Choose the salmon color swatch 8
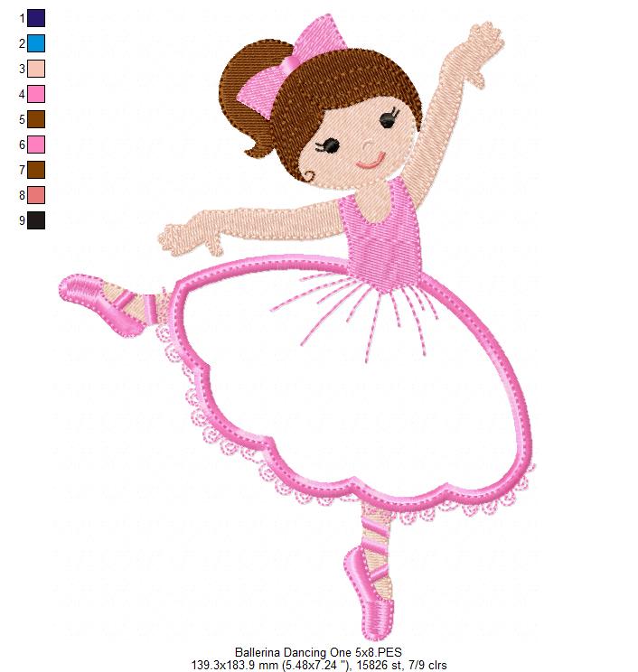638x672 pixels. pyautogui.click(x=35, y=194)
